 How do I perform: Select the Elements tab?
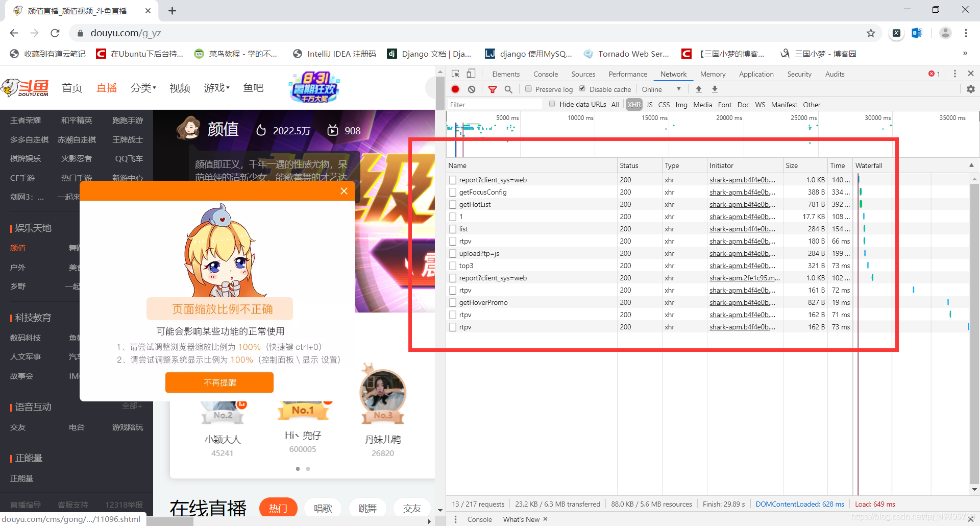pyautogui.click(x=505, y=74)
